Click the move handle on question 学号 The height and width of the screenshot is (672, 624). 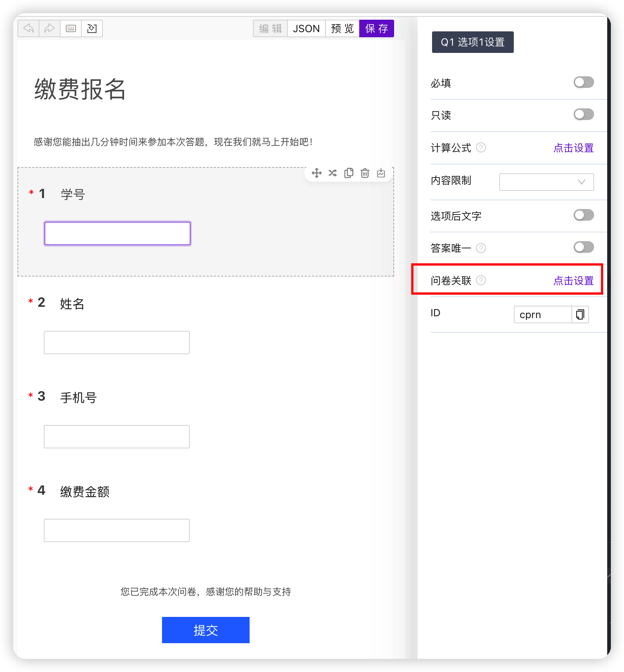pyautogui.click(x=316, y=173)
